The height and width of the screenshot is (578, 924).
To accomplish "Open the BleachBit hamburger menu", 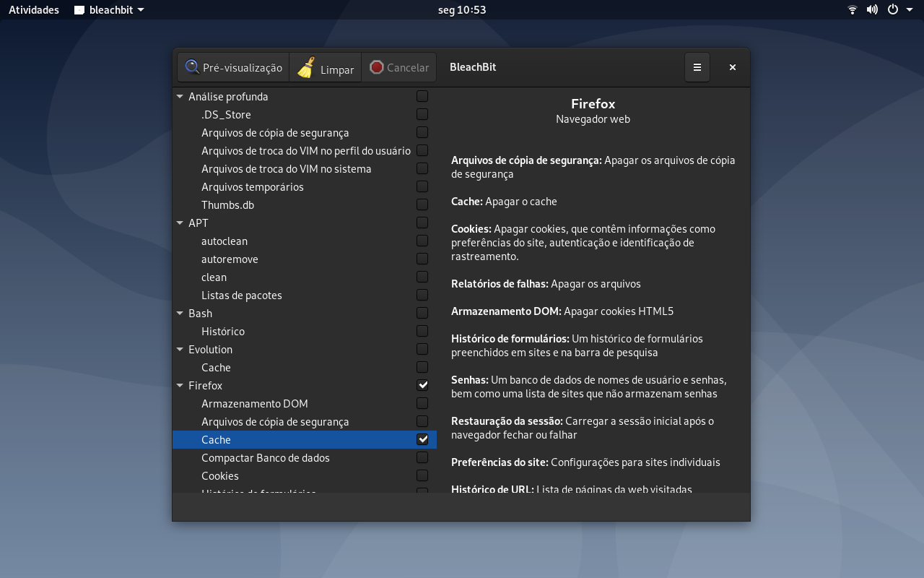I will (697, 67).
